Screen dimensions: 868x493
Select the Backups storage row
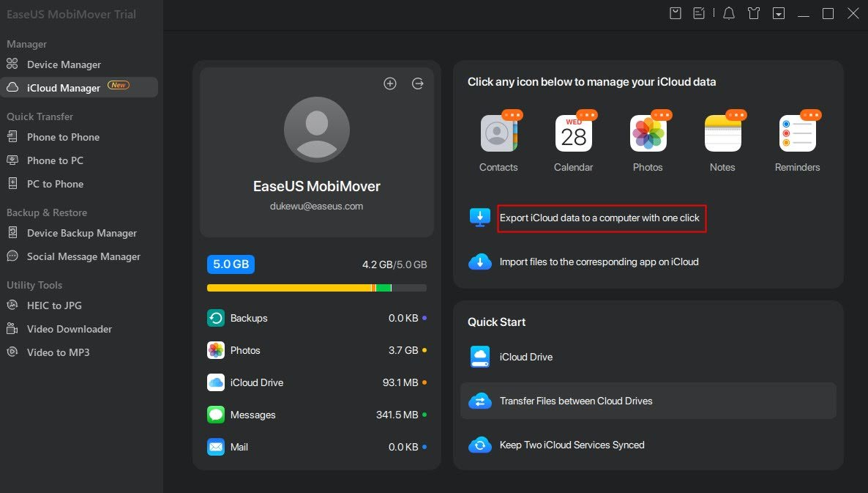[317, 318]
